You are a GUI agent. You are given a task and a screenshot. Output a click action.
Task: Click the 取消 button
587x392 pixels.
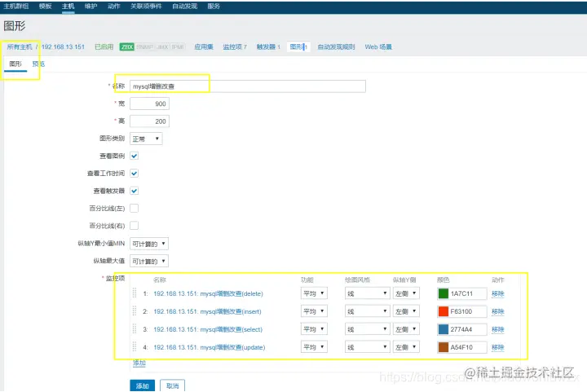pos(173,385)
